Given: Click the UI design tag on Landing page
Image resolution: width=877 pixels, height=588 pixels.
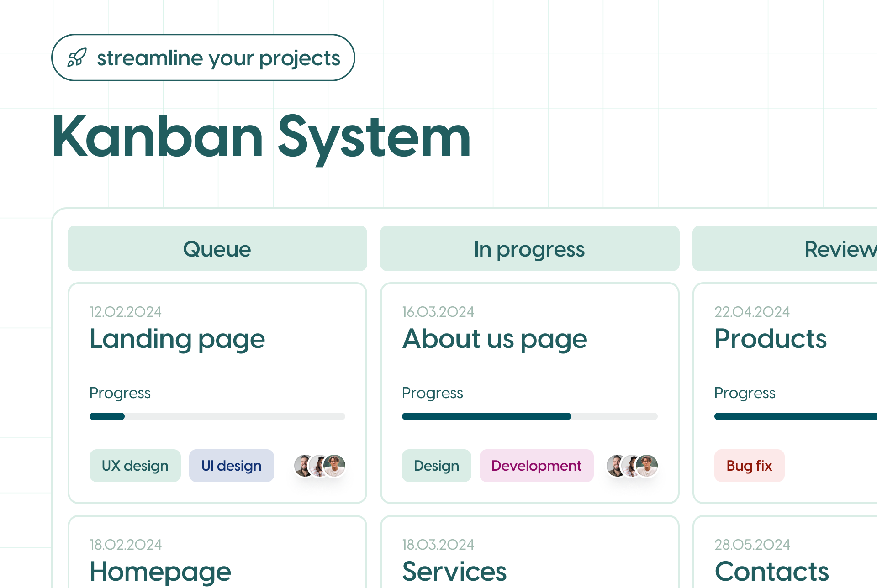Looking at the screenshot, I should 230,465.
